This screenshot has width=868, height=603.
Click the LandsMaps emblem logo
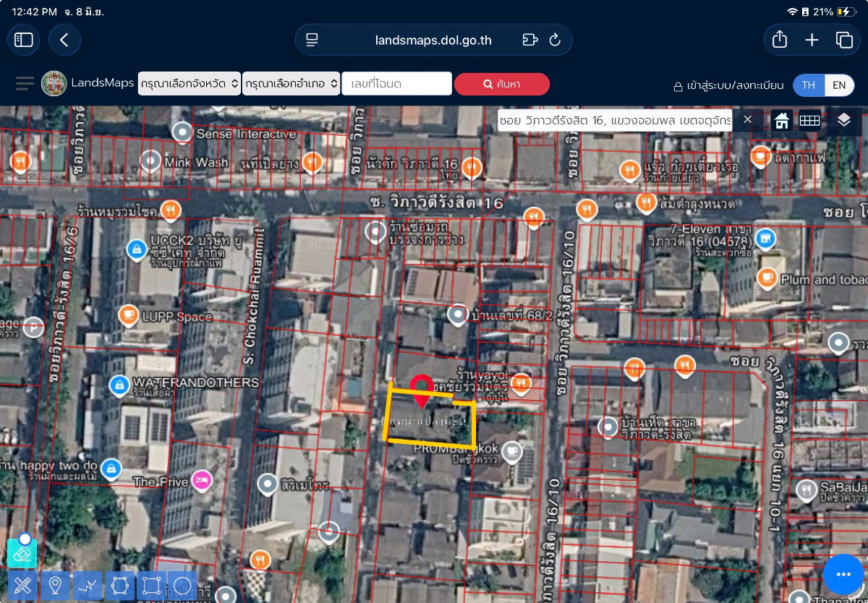click(54, 83)
